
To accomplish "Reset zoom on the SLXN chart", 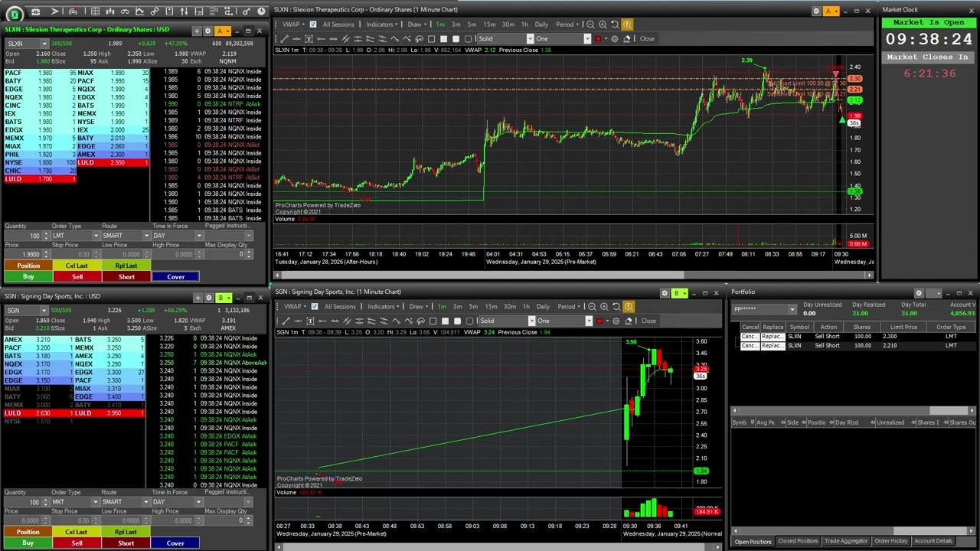I will tap(615, 24).
